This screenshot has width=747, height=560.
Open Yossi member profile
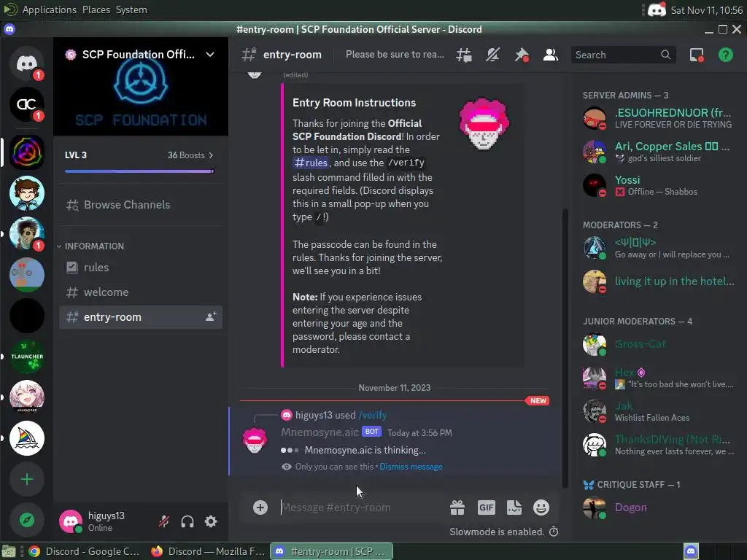pyautogui.click(x=658, y=185)
